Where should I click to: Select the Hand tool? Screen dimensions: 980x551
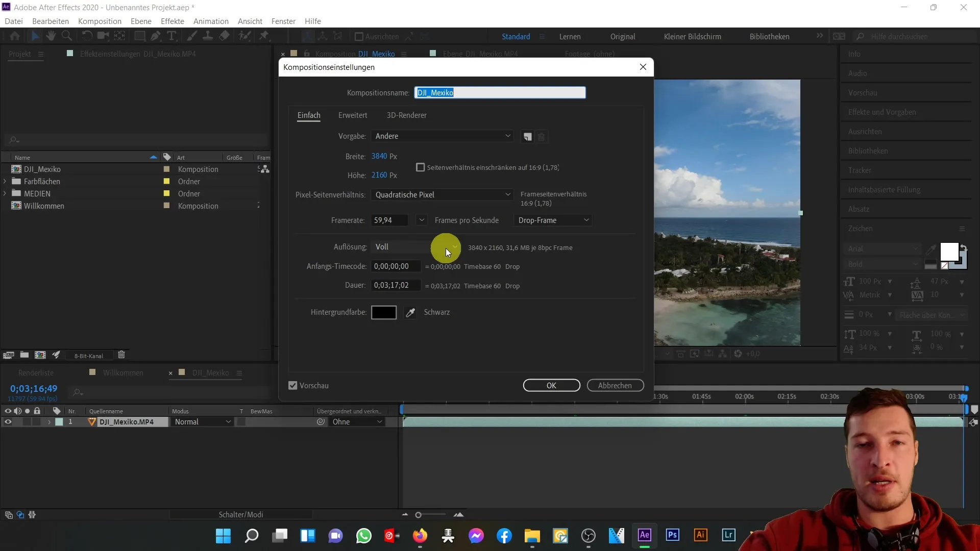tap(51, 36)
